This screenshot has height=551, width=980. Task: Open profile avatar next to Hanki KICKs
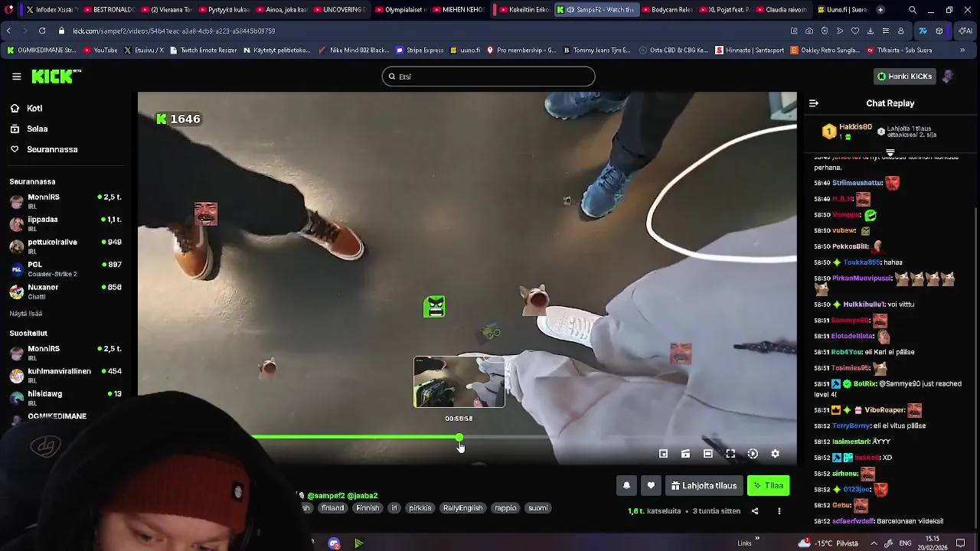click(947, 77)
